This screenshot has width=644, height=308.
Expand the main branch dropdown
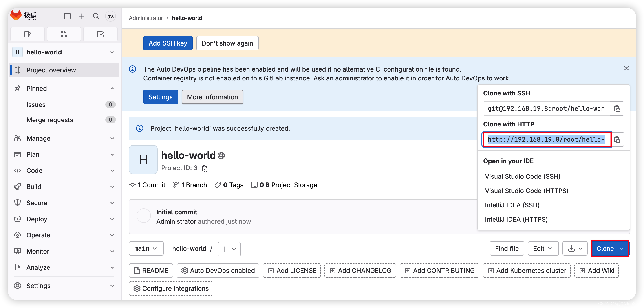pos(145,248)
